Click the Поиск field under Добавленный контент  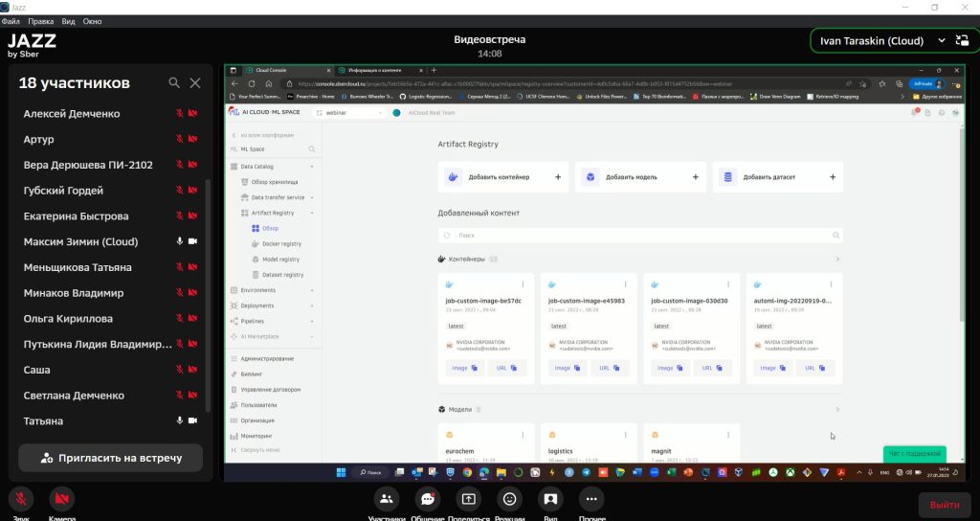coord(640,236)
